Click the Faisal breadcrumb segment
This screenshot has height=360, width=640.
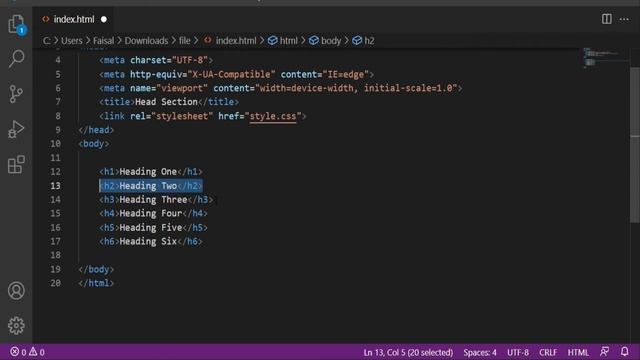[103, 40]
